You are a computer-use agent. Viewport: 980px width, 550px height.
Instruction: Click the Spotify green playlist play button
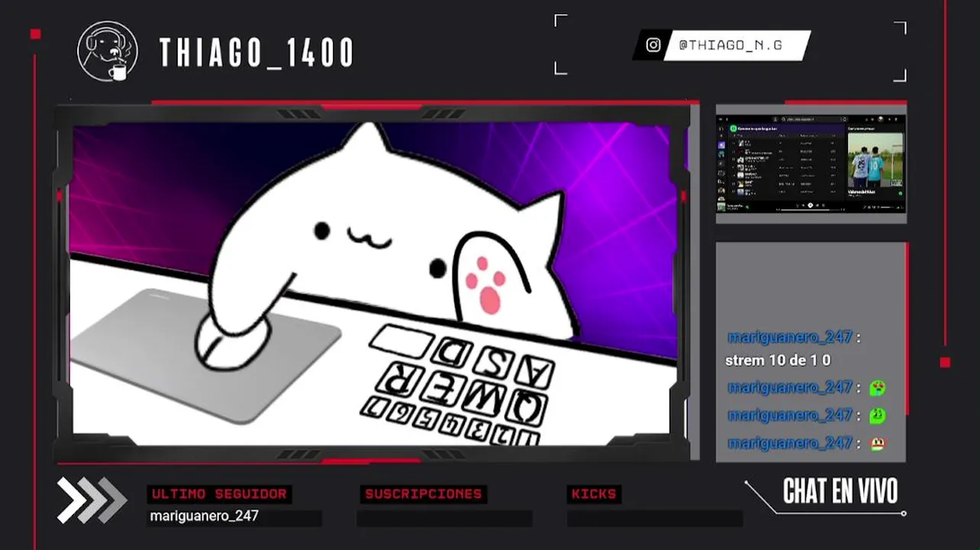[733, 128]
